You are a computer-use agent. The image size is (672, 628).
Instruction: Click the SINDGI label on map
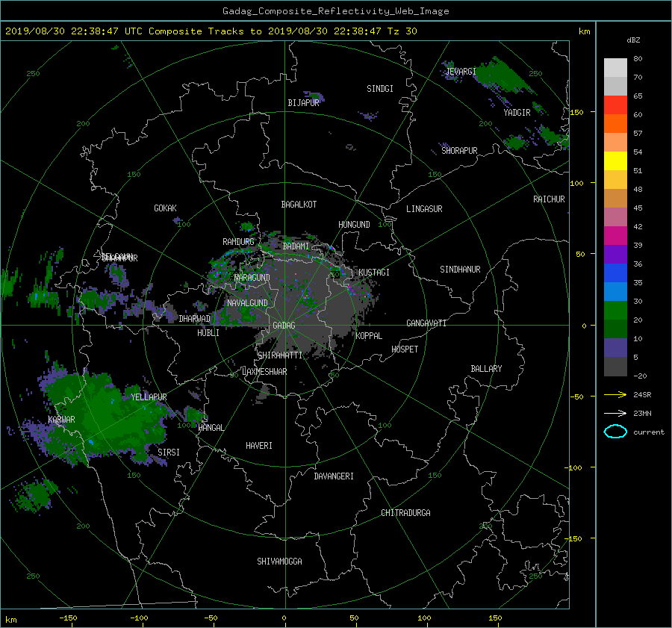point(380,89)
